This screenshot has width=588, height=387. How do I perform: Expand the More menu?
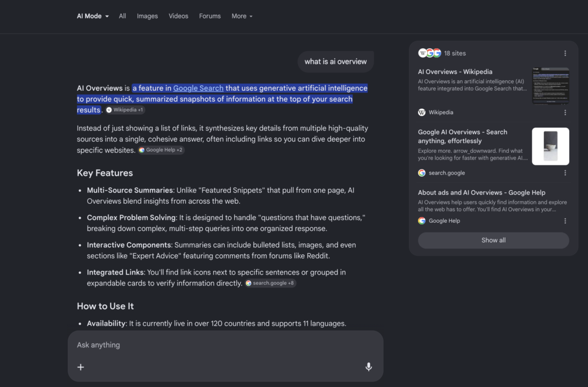click(242, 16)
